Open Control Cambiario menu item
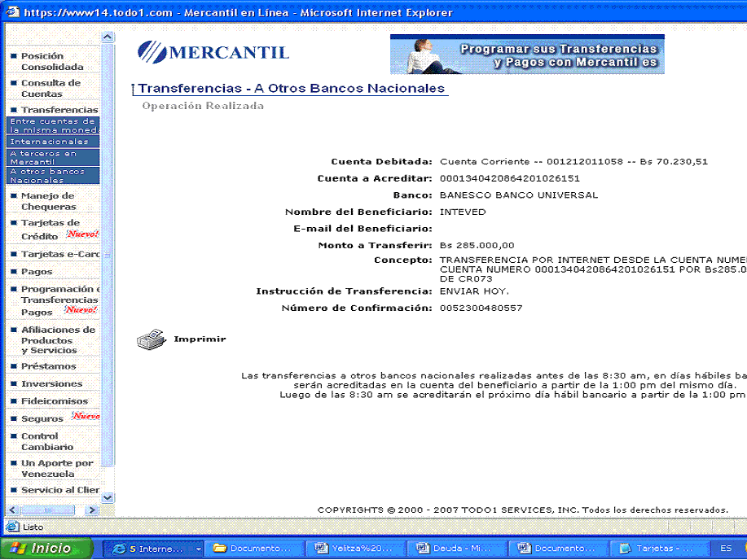Viewport: 747px width, 560px height. click(x=46, y=441)
